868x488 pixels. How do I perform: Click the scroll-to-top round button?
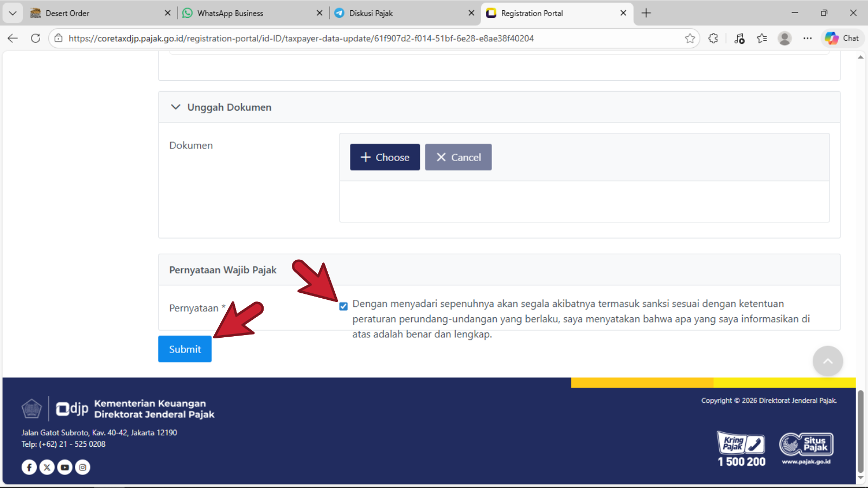827,361
